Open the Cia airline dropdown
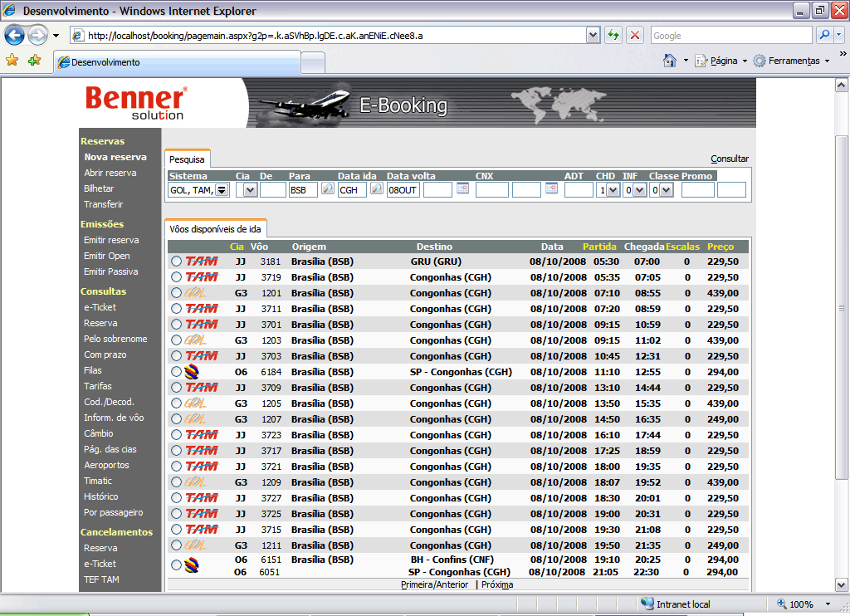850x616 pixels. tap(250, 190)
